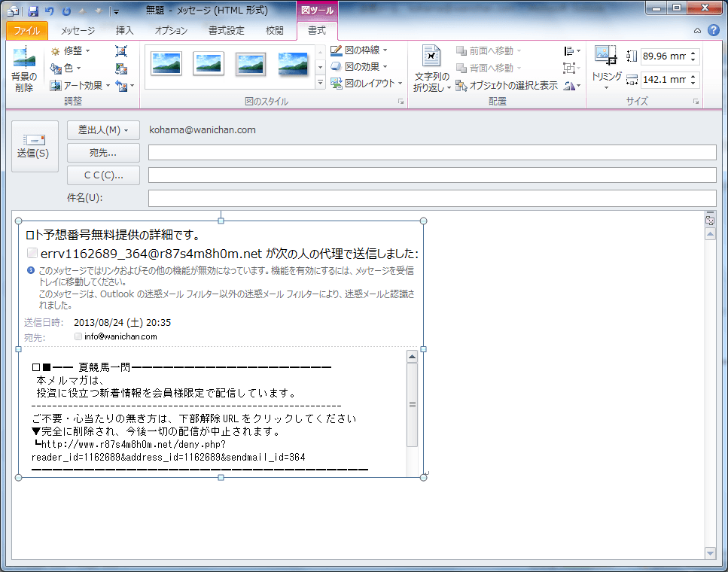The image size is (728, 572).
Task: Open the From (差出人) dropdown button
Action: pyautogui.click(x=103, y=130)
